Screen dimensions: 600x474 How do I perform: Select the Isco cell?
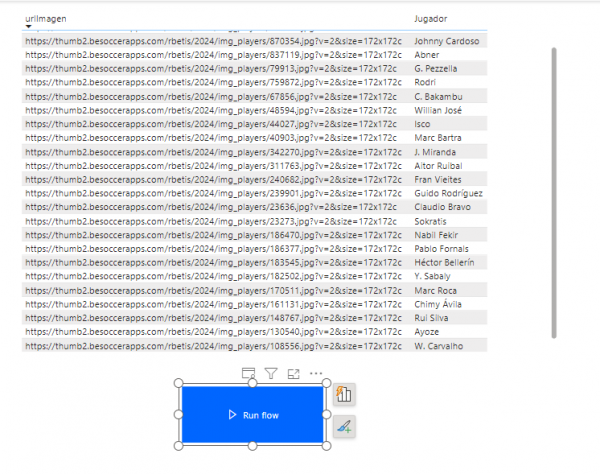(422, 124)
